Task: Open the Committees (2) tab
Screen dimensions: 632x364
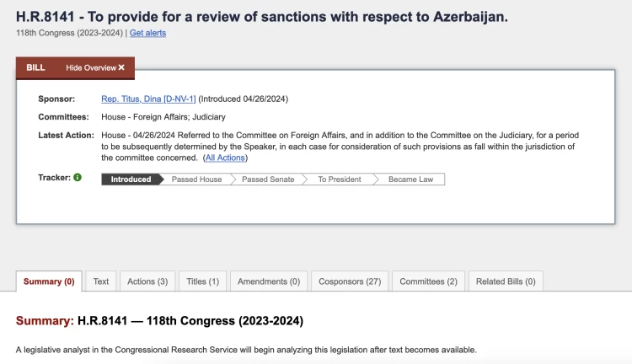Action: tap(428, 281)
